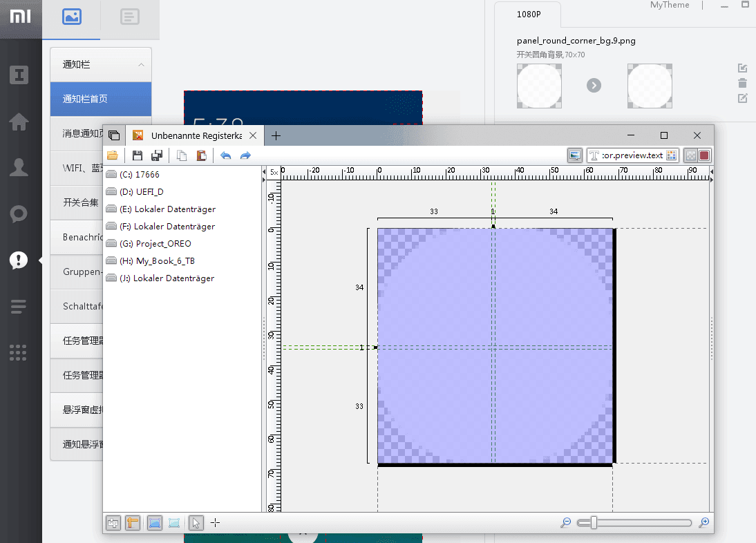
Task: Redo with the blue right arrow
Action: [245, 155]
